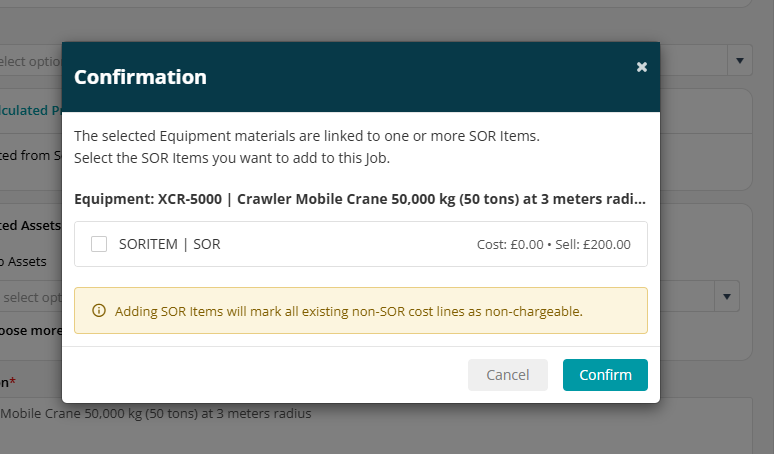The height and width of the screenshot is (454, 774).
Task: Open the 'select opt' field under Assets
Action: point(31,297)
